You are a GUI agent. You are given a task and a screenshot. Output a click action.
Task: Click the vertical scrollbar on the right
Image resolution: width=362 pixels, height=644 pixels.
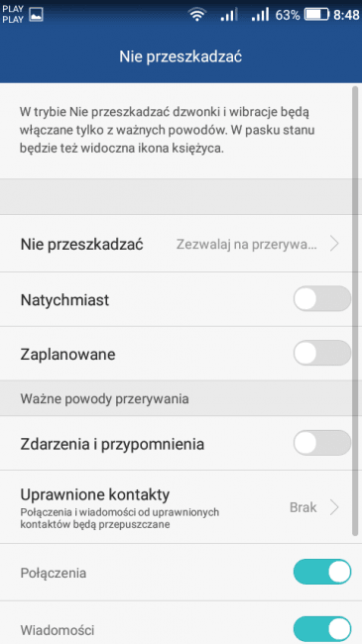point(355,311)
